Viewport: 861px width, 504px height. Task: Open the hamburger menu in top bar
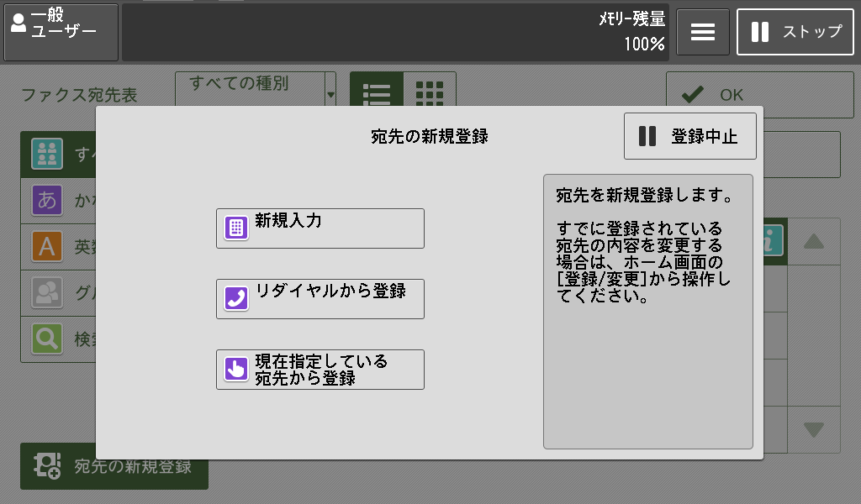[703, 32]
